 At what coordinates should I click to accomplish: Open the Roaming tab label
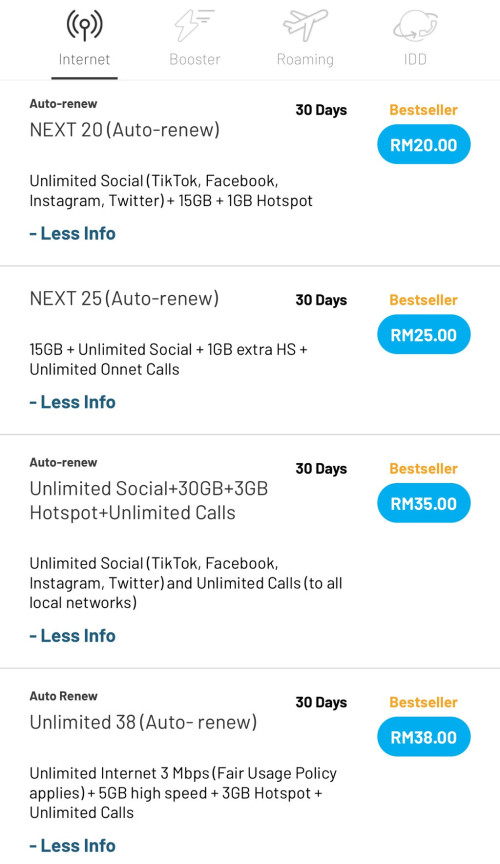305,60
